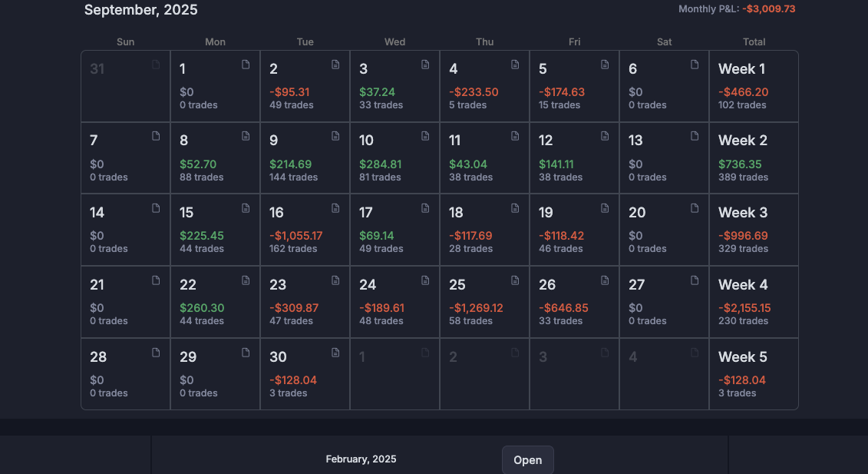The image size is (868, 474).
Task: Click the note icon on September 22
Action: point(246,280)
